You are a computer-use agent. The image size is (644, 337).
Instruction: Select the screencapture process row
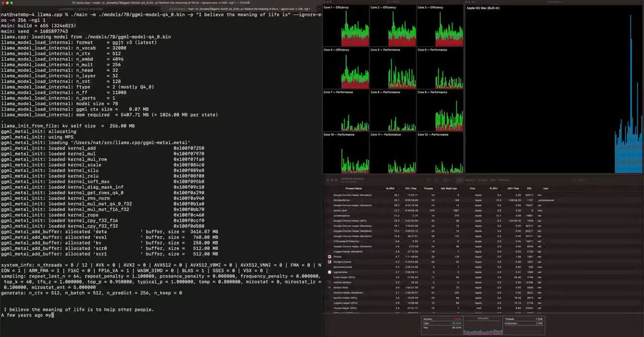tap(483, 215)
